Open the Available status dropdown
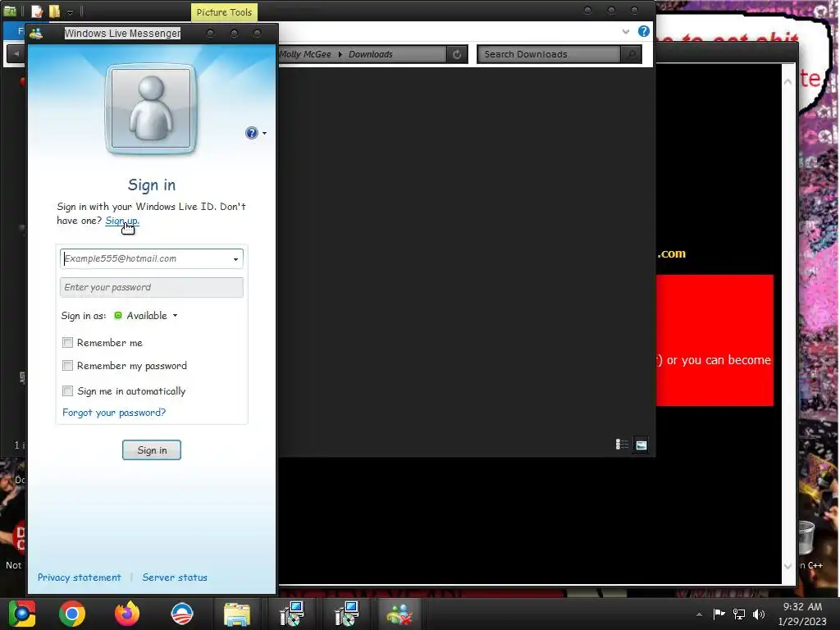 pyautogui.click(x=146, y=316)
